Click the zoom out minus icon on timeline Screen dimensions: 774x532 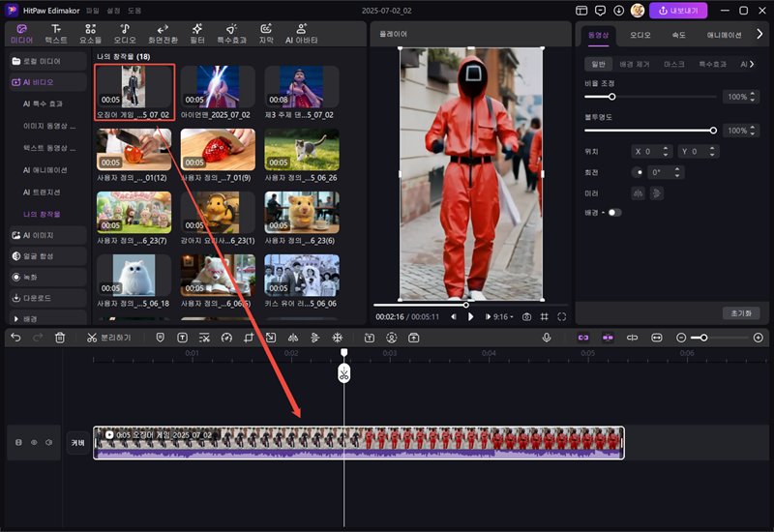[681, 338]
